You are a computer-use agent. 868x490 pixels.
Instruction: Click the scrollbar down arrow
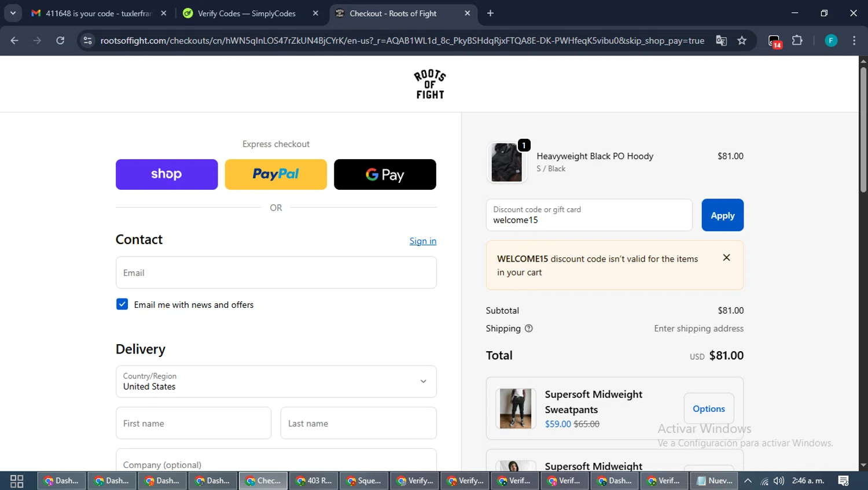coord(863,466)
